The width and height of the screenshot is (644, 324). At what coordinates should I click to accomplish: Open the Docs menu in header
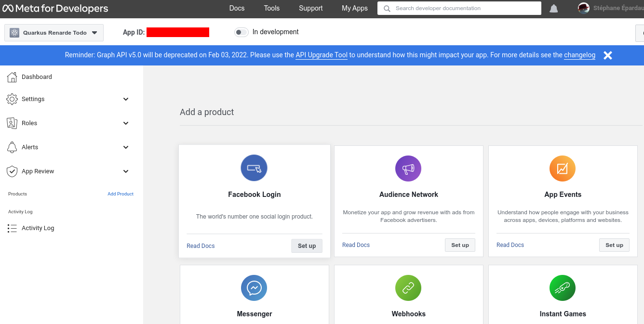click(237, 8)
